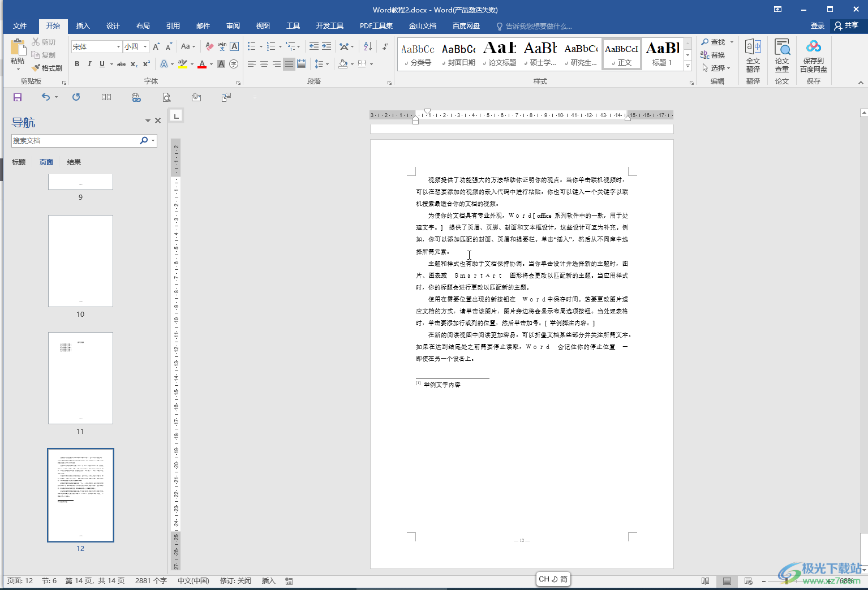Show paragraph marks icon
Viewport: 868px width, 590px height.
pyautogui.click(x=384, y=46)
